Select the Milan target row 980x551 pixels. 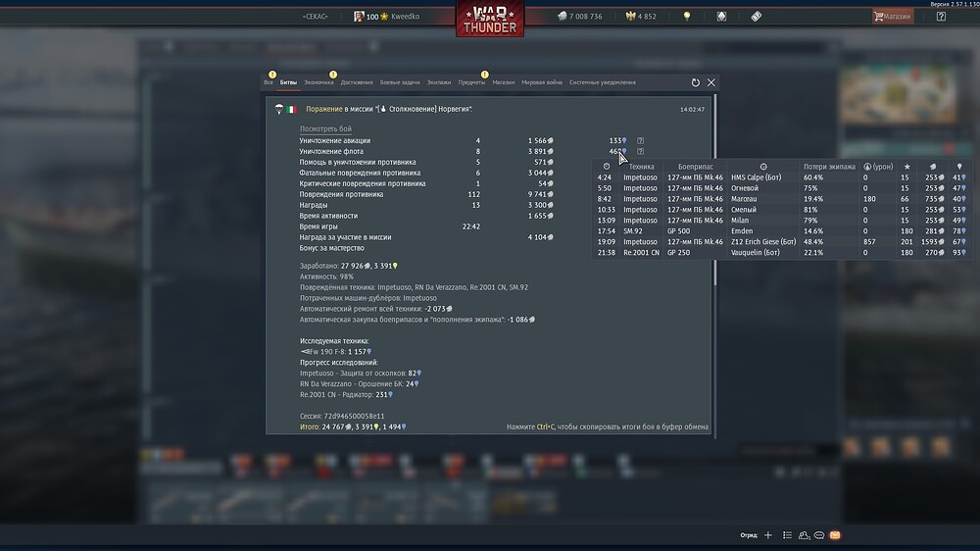[x=781, y=221]
